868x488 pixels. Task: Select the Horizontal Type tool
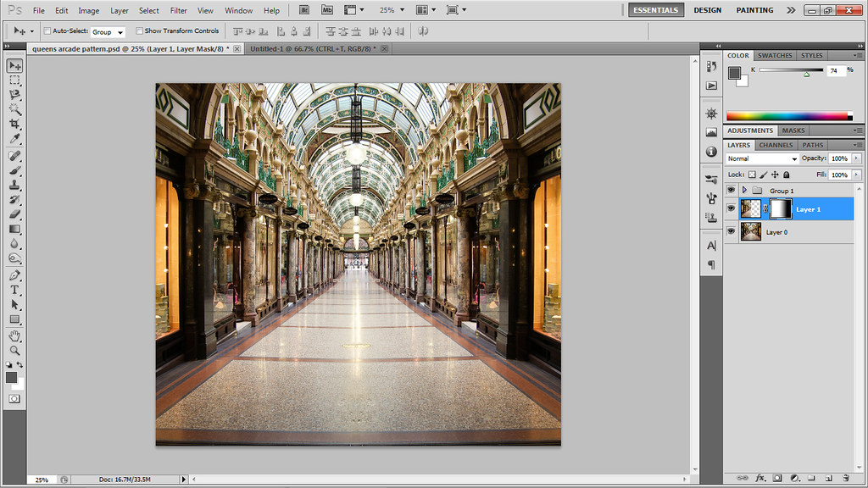click(14, 289)
